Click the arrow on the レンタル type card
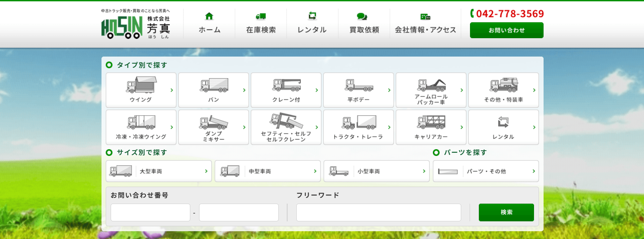The width and height of the screenshot is (644, 239). [x=534, y=127]
